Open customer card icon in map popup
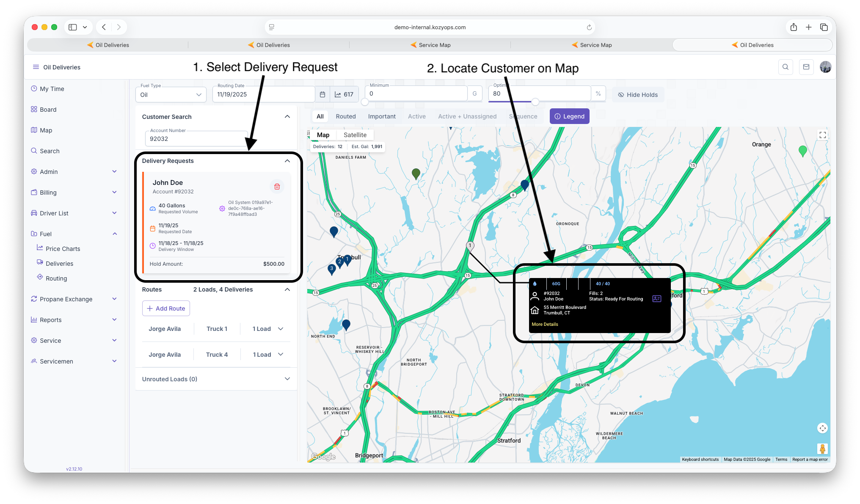Viewport: 860px width, 504px height. (656, 299)
